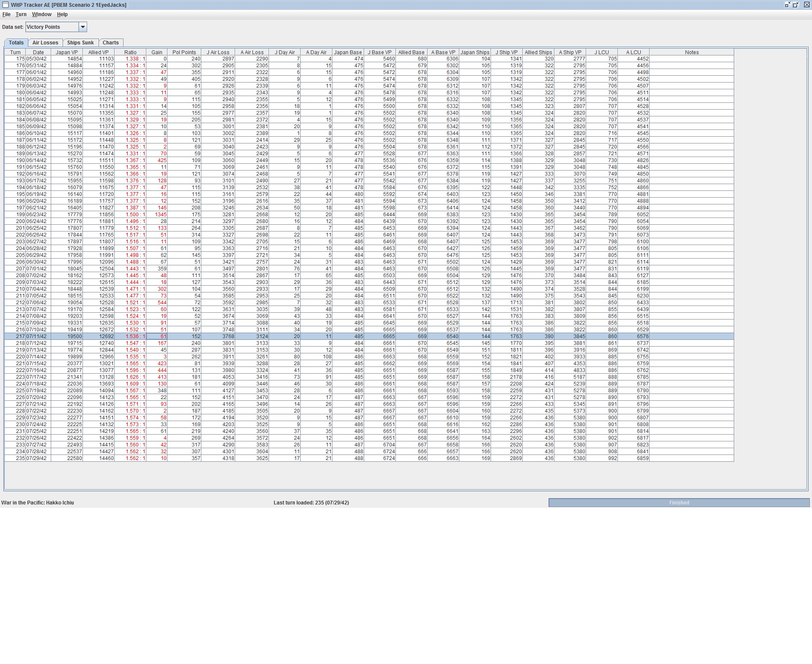
Task: Switch to the Charts tab
Action: pyautogui.click(x=110, y=43)
